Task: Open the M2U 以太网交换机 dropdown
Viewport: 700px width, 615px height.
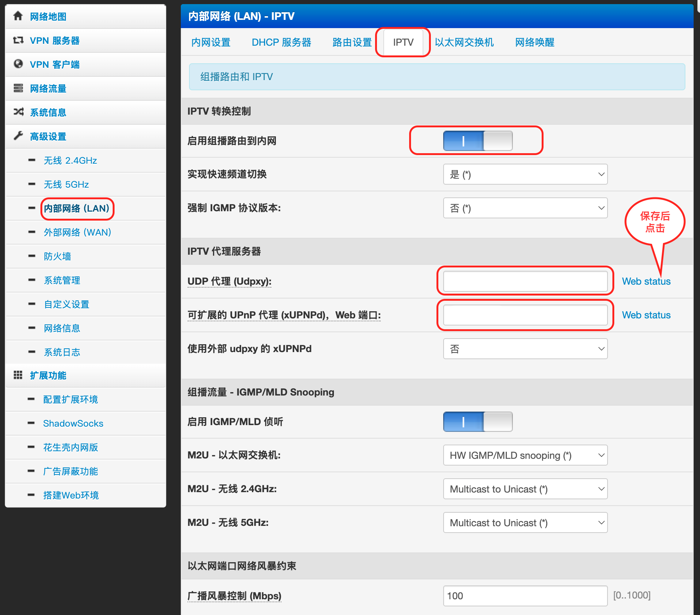Action: [525, 455]
